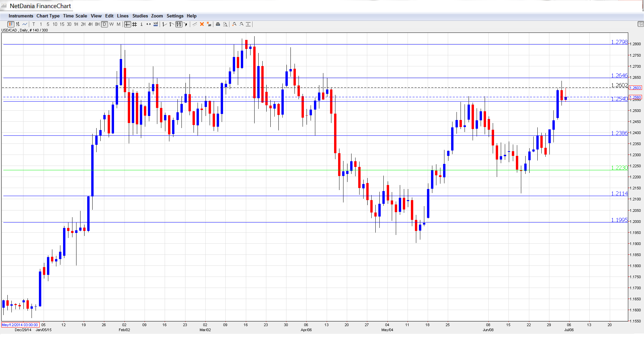This screenshot has width=644, height=362.
Task: Select candlestick chart type icon
Action: click(x=11, y=24)
